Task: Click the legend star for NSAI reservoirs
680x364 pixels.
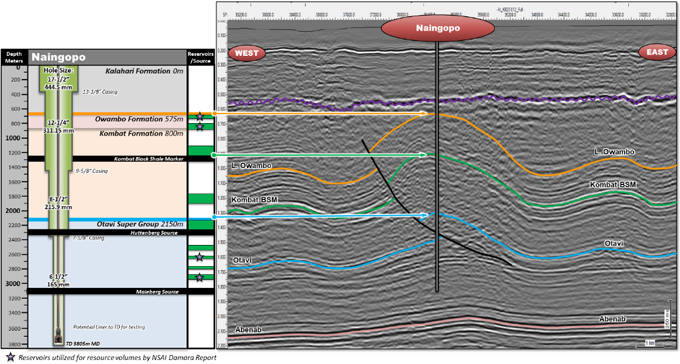Action: click(9, 357)
